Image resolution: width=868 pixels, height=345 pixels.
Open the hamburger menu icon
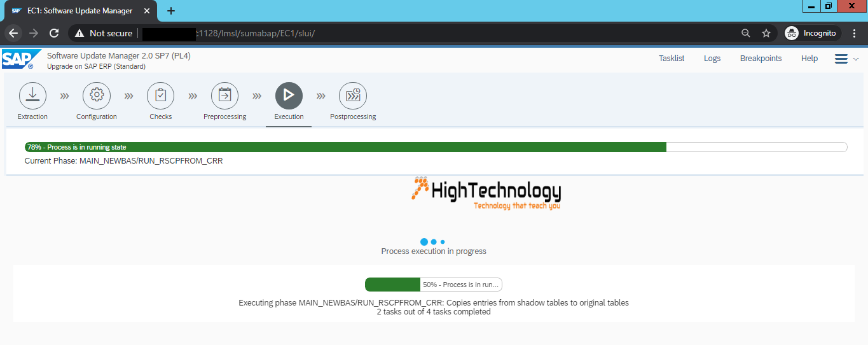point(841,59)
